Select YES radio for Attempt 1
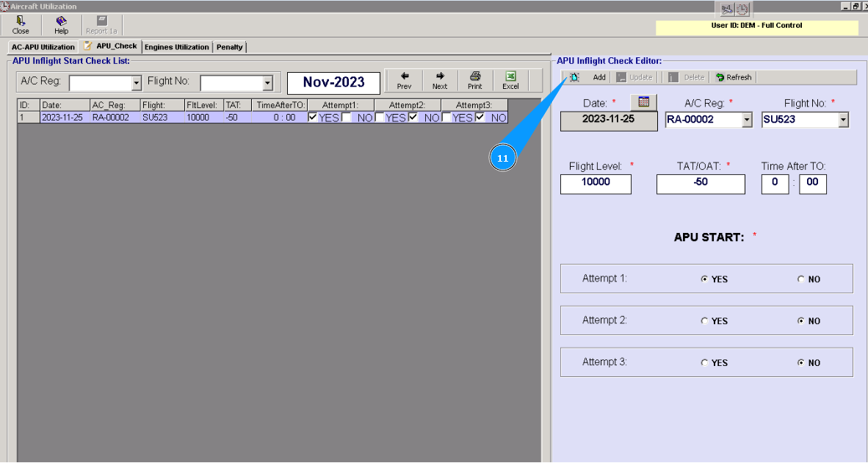Viewport: 868px width, 463px height. [x=704, y=279]
